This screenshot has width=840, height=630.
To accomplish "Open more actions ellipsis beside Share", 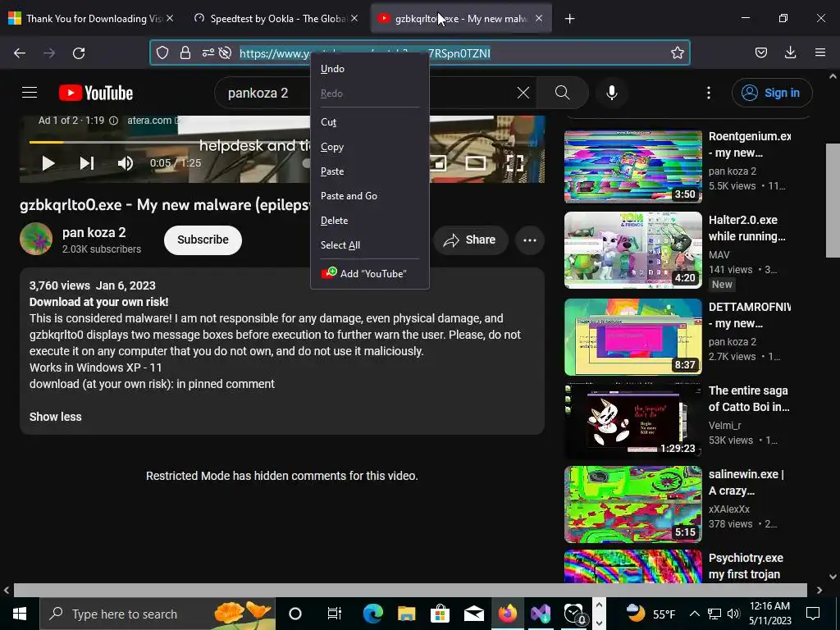I will coord(529,240).
